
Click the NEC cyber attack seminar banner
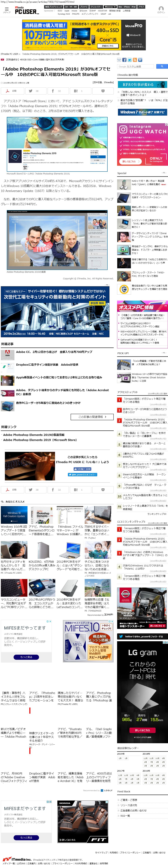(x=55, y=311)
